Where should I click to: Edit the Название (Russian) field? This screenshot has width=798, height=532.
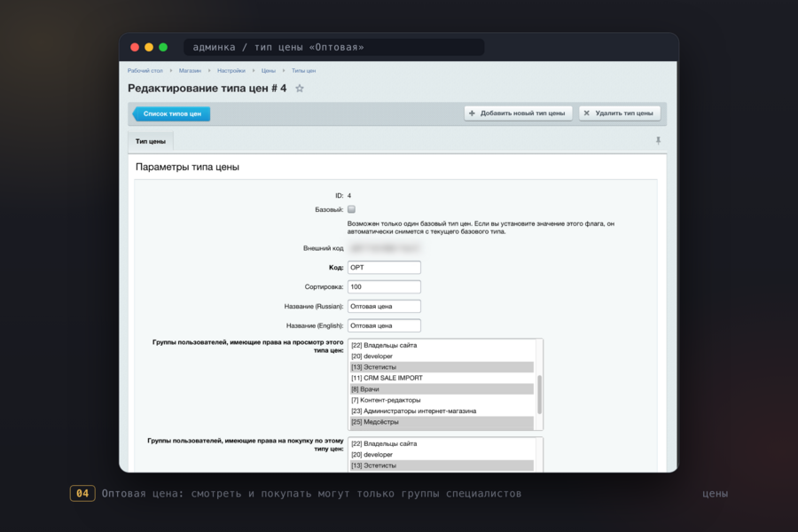click(x=384, y=306)
